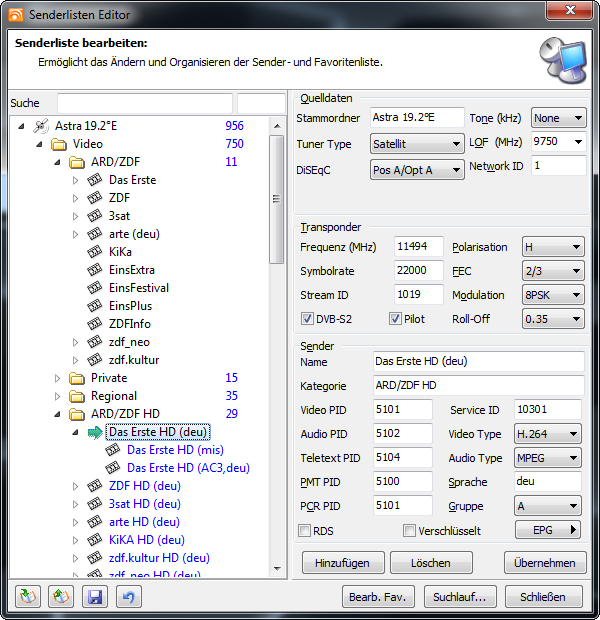Expand the Regional folder in tree
This screenshot has height=620, width=600.
(x=59, y=396)
